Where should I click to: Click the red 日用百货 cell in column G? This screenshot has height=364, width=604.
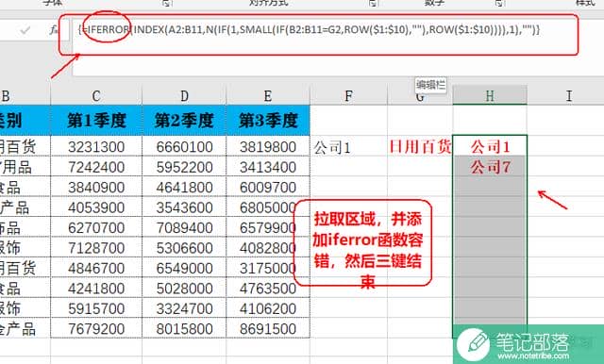[x=420, y=146]
